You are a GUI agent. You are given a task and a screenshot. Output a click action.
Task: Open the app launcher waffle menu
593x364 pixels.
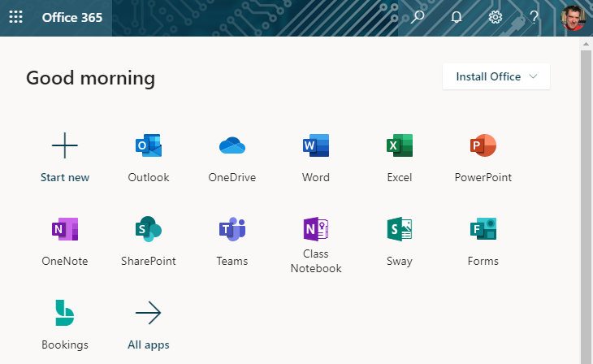pyautogui.click(x=15, y=17)
